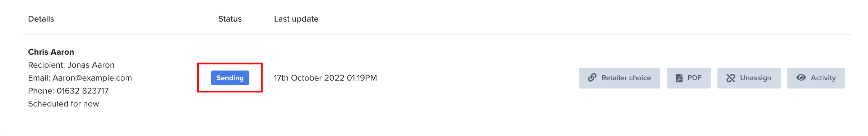Select the Details column header
Screen dimensions: 868x136
click(x=41, y=19)
